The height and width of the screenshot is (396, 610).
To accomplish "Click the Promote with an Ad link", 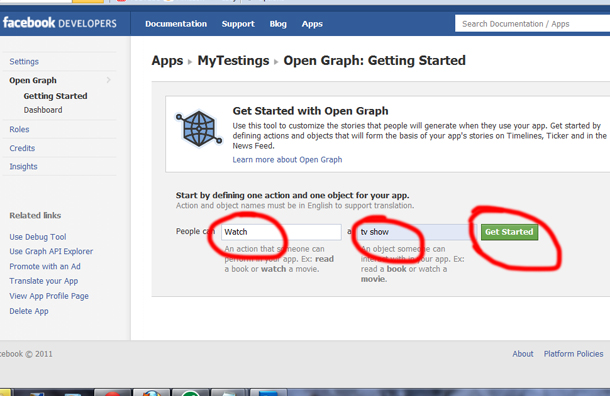I will [45, 266].
